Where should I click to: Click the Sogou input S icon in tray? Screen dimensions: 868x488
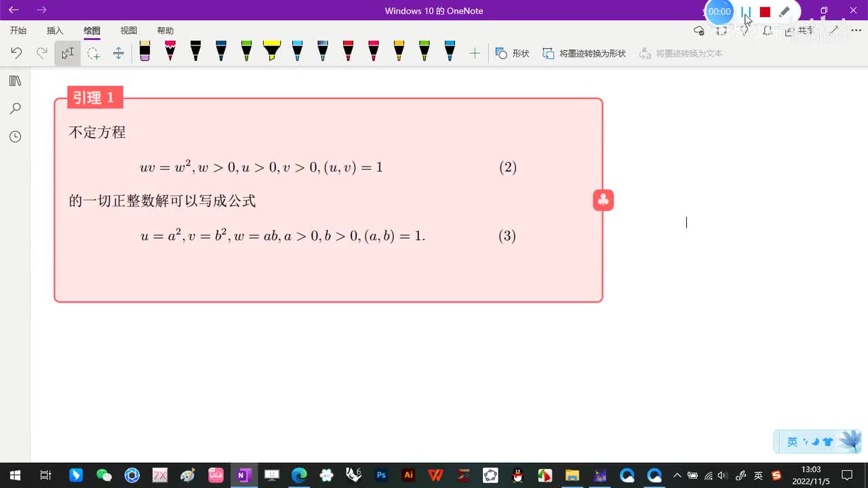(x=776, y=475)
